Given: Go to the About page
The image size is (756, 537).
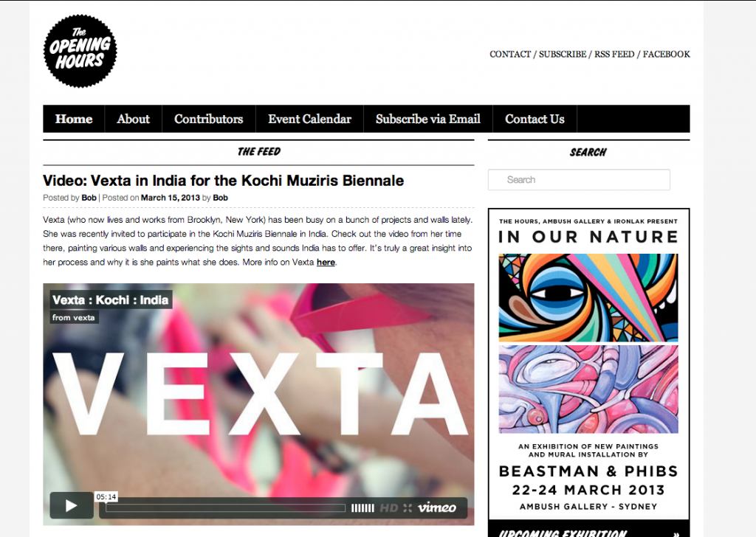Looking at the screenshot, I should pyautogui.click(x=133, y=119).
